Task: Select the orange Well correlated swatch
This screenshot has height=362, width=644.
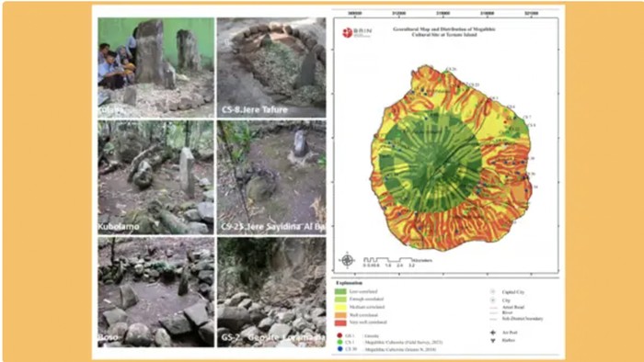Action: point(340,315)
